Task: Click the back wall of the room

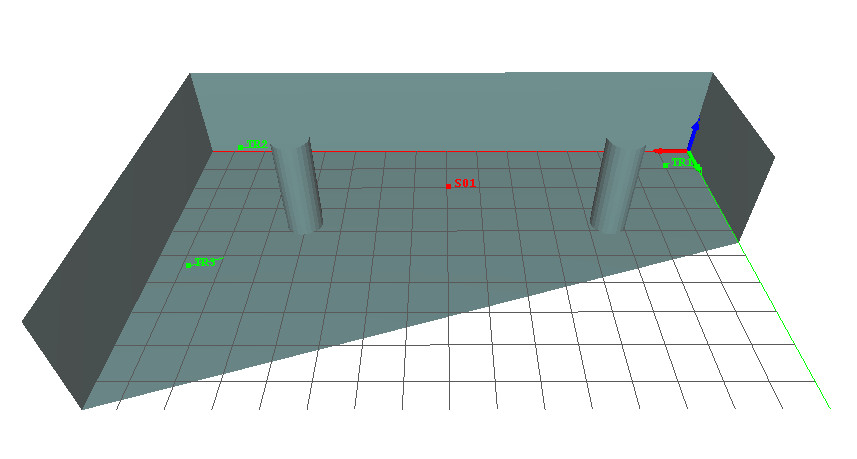Action: pos(450,110)
